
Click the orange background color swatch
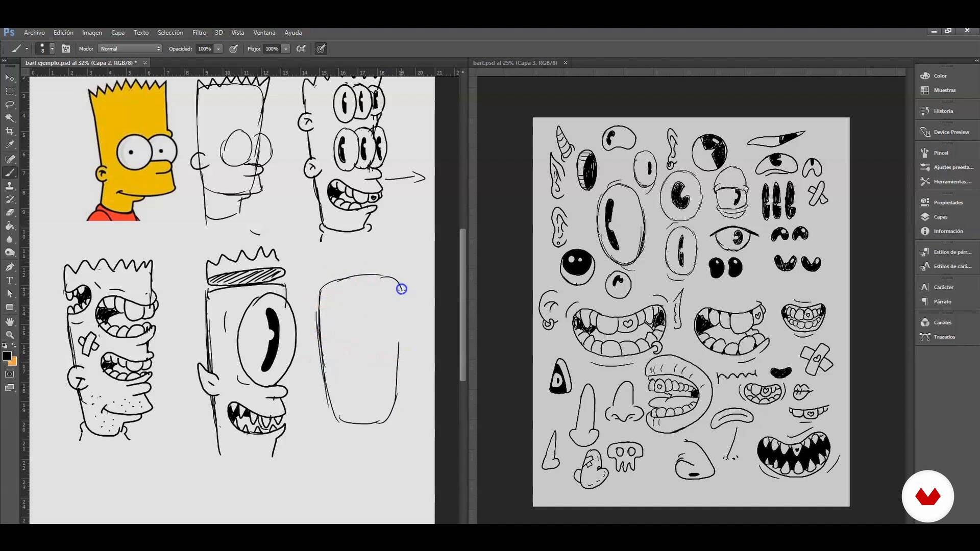tap(14, 362)
